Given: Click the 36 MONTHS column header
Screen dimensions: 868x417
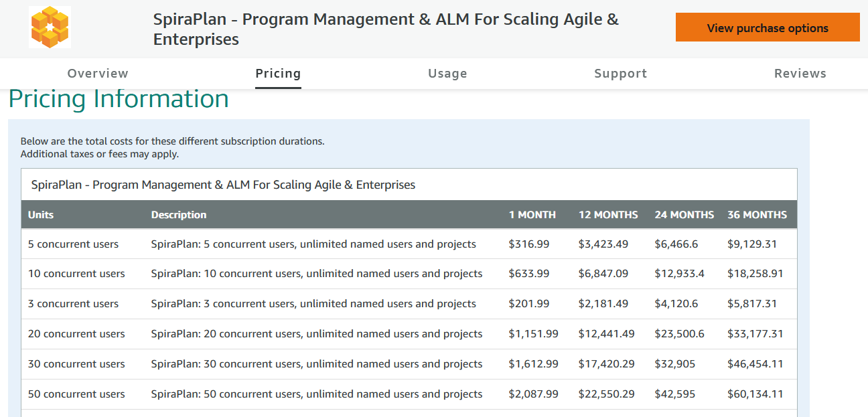Looking at the screenshot, I should [757, 215].
